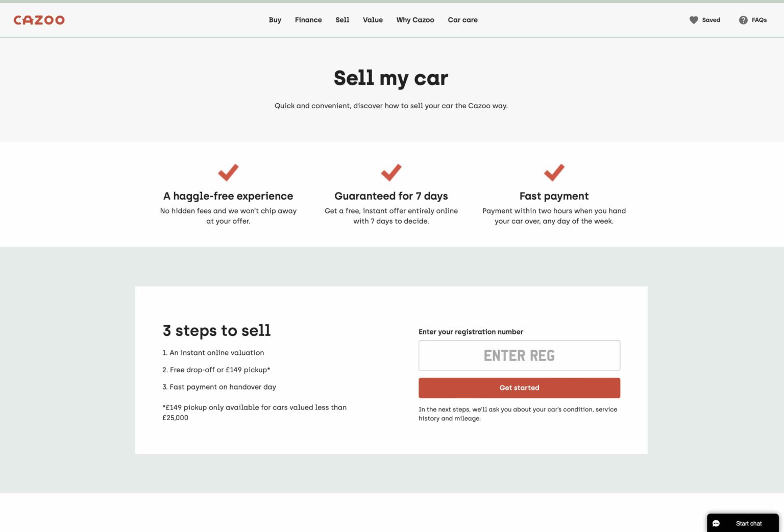Select the Sell nav item
Screen dimensions: 784x532
point(342,20)
